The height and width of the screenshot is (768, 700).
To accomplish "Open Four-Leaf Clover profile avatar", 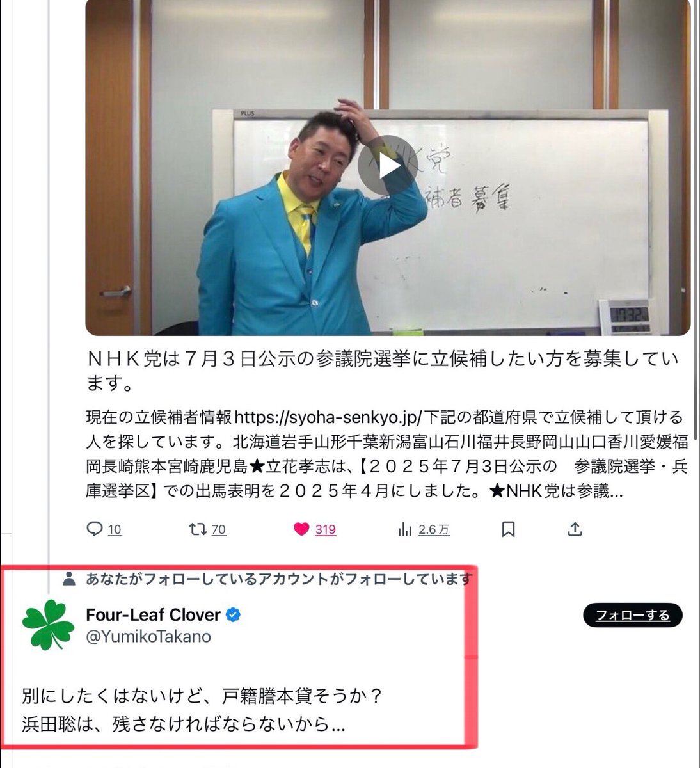I will pos(48,625).
